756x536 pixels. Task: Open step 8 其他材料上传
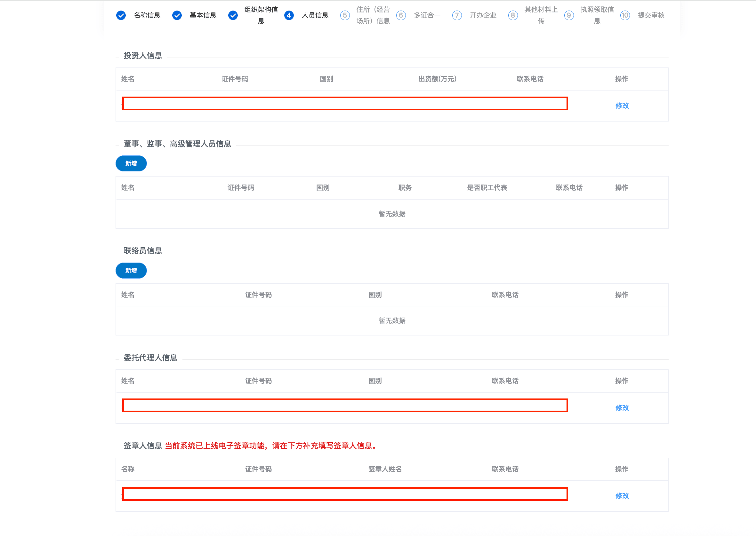click(x=513, y=15)
